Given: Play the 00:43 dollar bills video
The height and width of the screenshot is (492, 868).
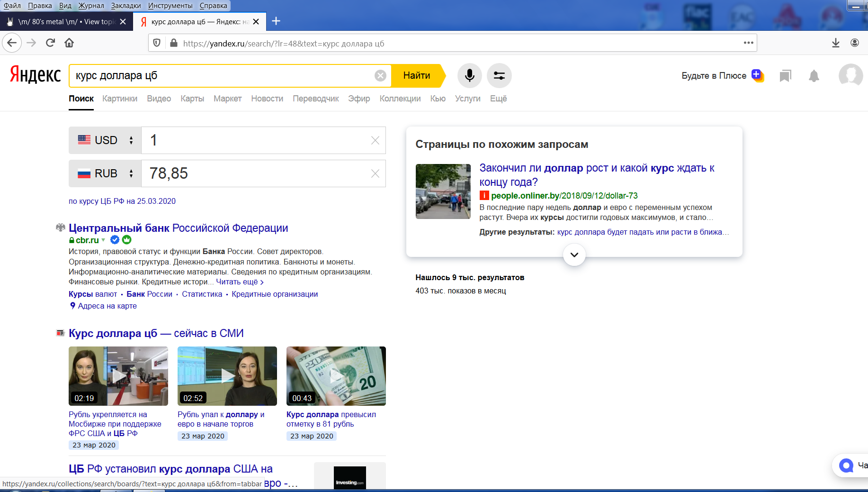Looking at the screenshot, I should (336, 376).
